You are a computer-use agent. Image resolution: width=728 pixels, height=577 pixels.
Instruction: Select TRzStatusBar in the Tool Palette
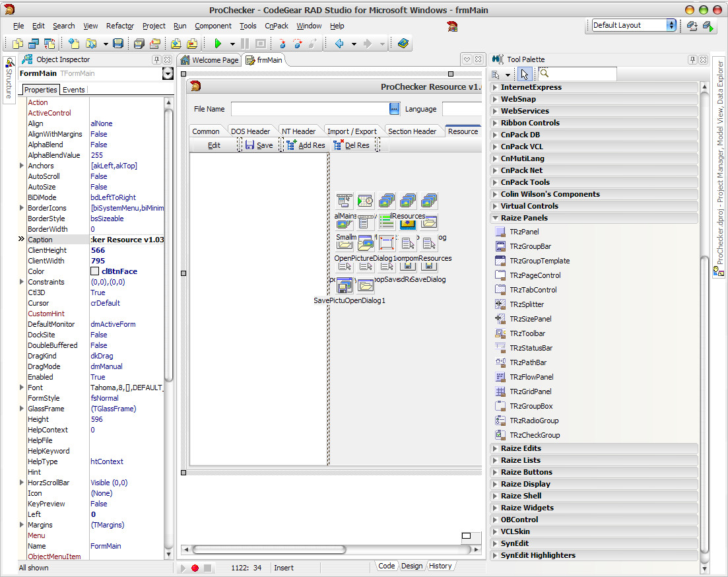tap(531, 347)
